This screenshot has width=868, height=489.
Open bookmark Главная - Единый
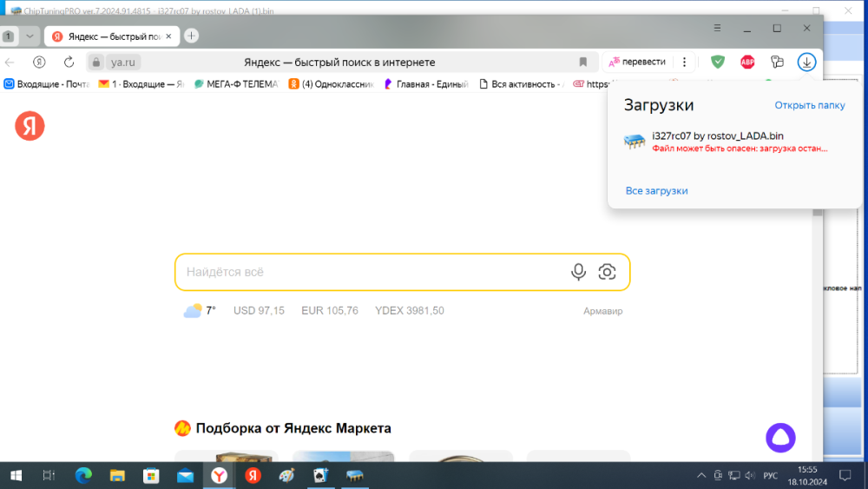(x=427, y=84)
